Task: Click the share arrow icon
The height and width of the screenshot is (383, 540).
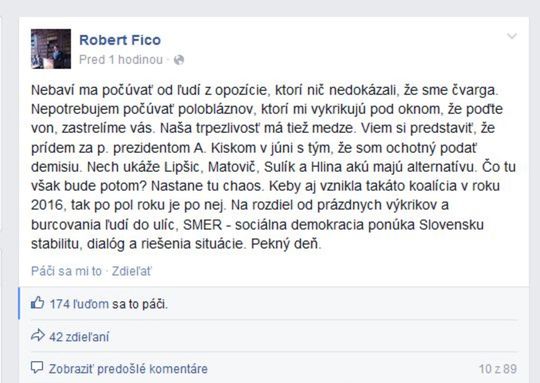Action: (x=38, y=335)
